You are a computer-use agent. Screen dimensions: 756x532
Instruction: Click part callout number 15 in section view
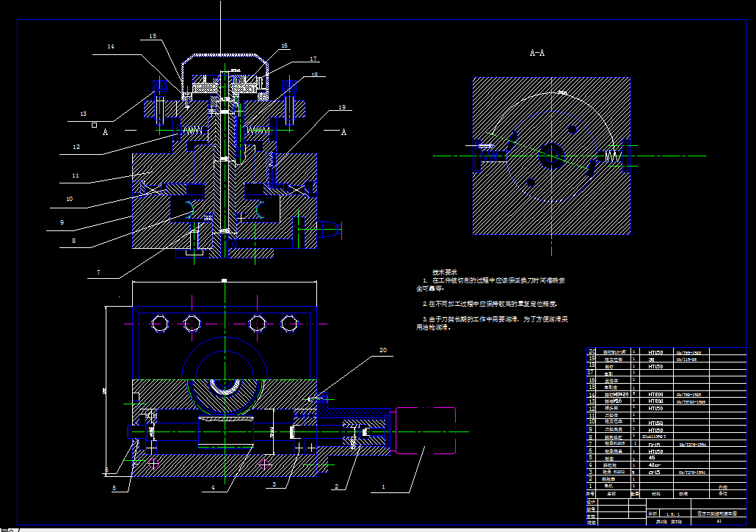coord(153,36)
